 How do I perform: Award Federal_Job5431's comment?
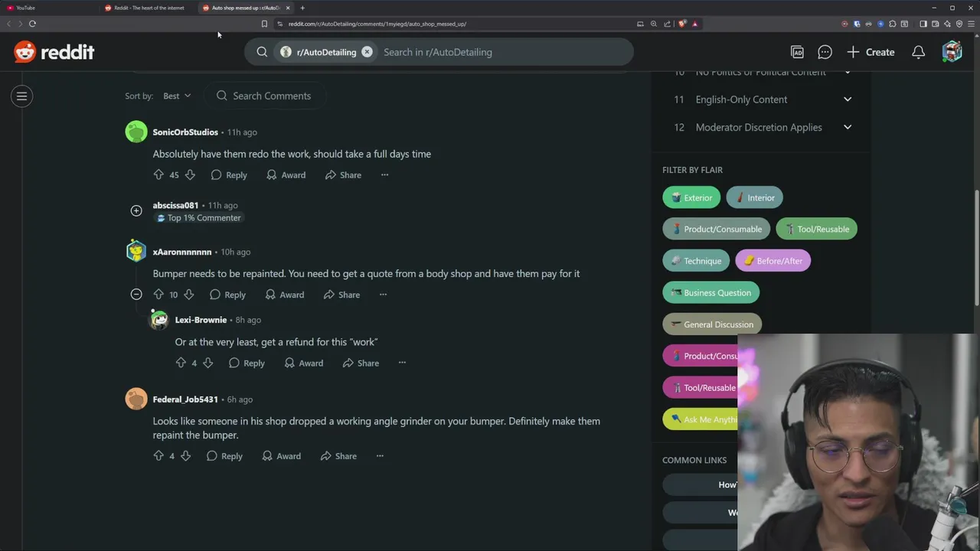tap(281, 456)
